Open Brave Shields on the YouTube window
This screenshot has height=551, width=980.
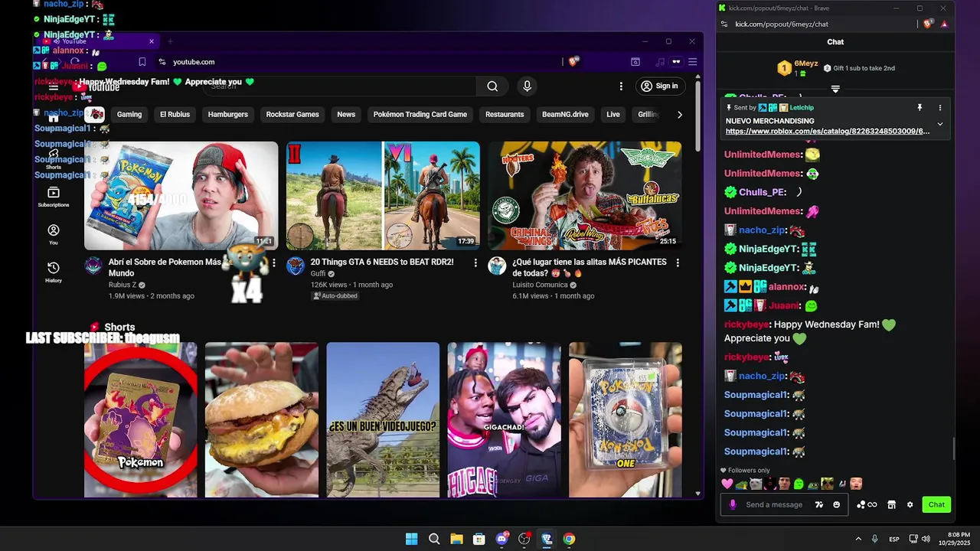click(573, 61)
